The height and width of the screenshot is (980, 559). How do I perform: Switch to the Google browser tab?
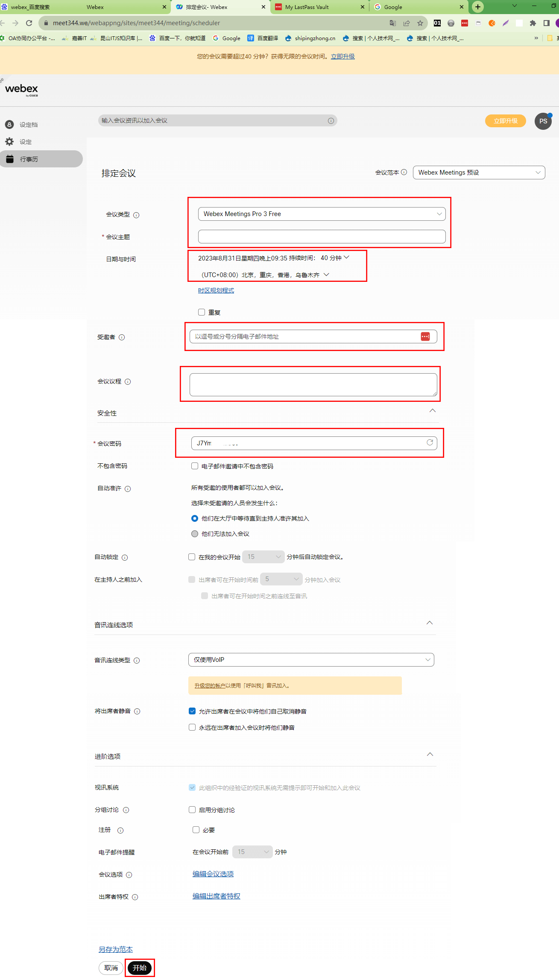[x=419, y=7]
